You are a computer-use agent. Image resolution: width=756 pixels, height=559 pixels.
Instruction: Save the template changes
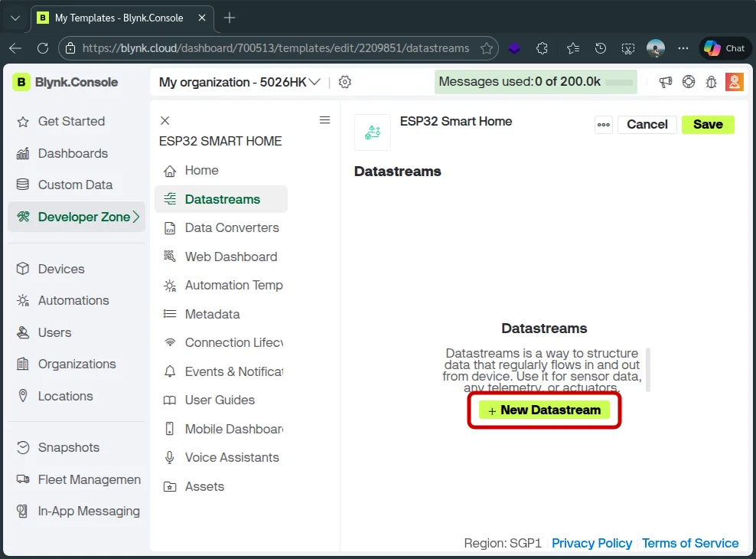click(708, 124)
